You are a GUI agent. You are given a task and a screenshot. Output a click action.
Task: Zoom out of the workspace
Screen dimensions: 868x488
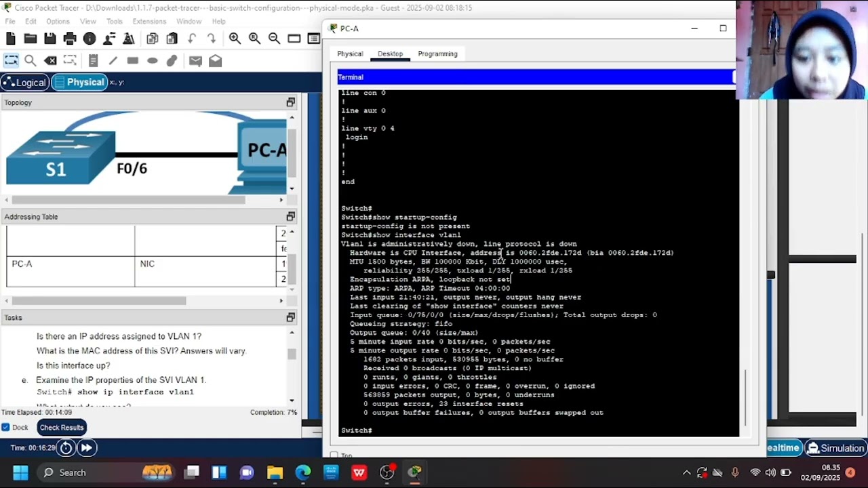coord(274,39)
